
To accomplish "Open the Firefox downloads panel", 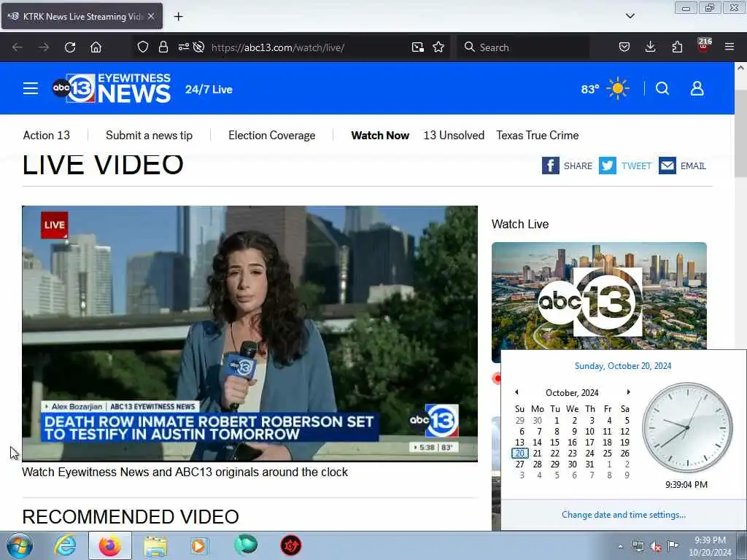I will [650, 47].
